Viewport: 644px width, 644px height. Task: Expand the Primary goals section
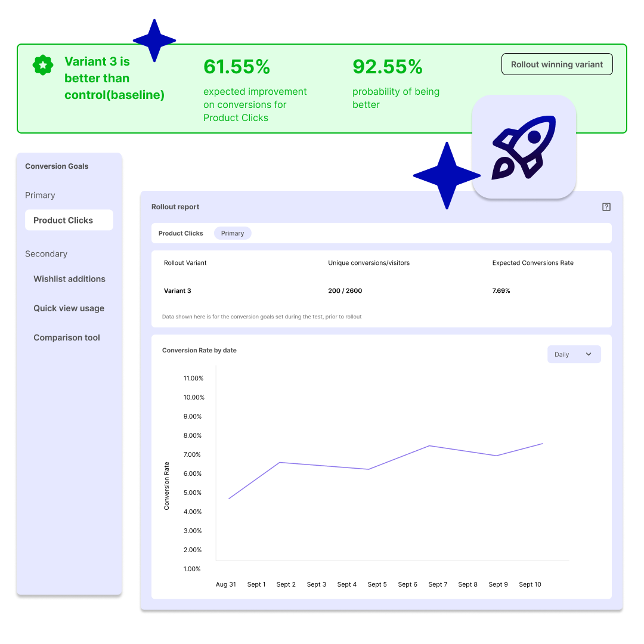[40, 195]
